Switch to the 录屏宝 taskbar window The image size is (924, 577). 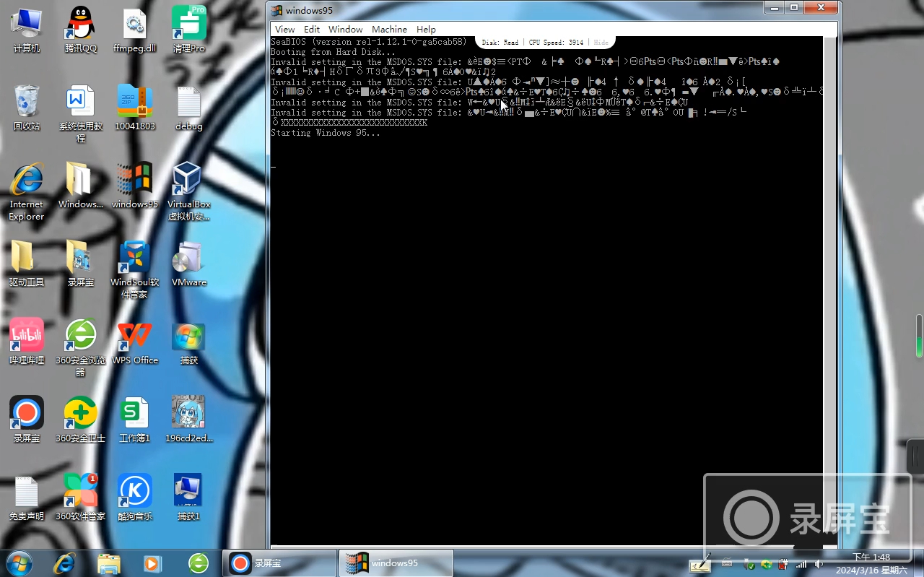[x=280, y=563]
